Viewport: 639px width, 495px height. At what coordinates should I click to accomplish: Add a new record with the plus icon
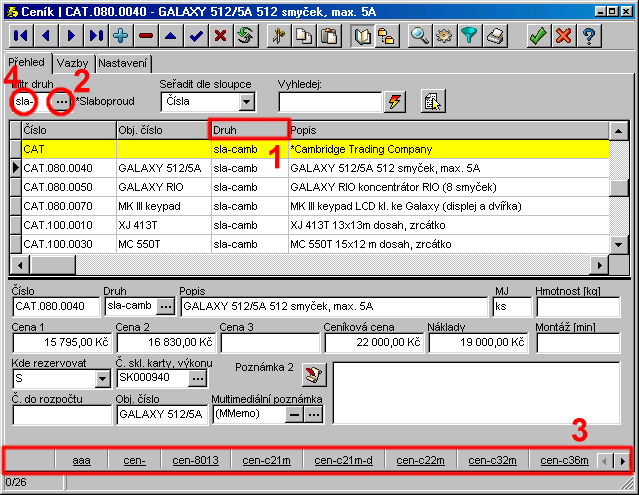(121, 35)
